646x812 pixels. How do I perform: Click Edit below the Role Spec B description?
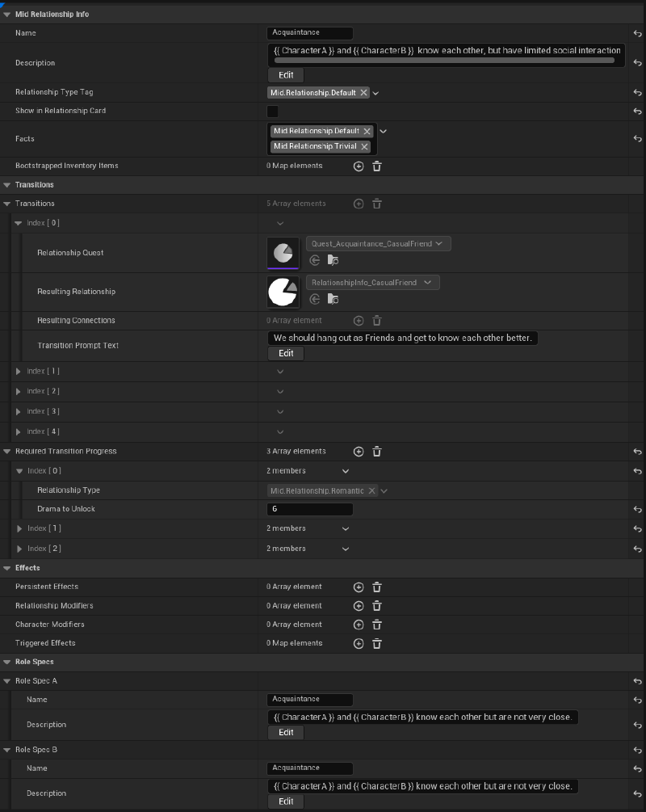click(286, 801)
